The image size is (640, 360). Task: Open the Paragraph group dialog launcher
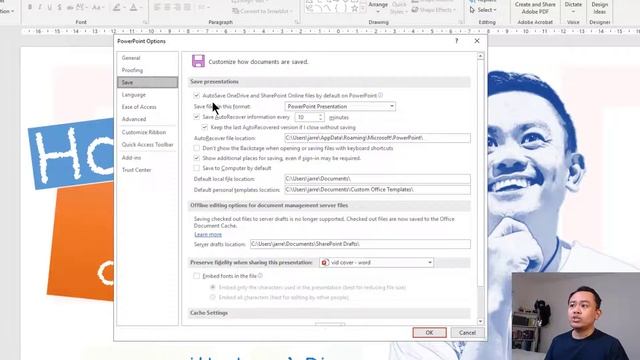coord(297,22)
